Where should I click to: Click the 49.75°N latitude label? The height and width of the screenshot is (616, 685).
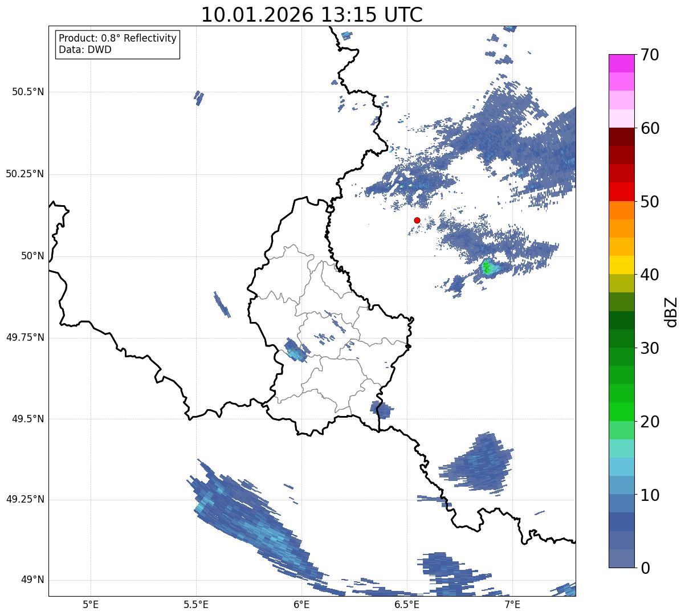pos(25,337)
